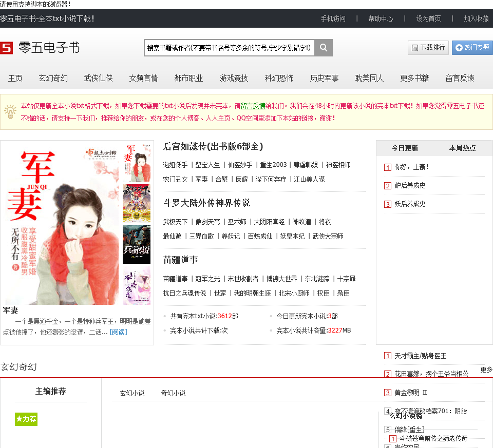This screenshot has height=448, width=493.
Task: Click the magnifier search button
Action: (324, 48)
